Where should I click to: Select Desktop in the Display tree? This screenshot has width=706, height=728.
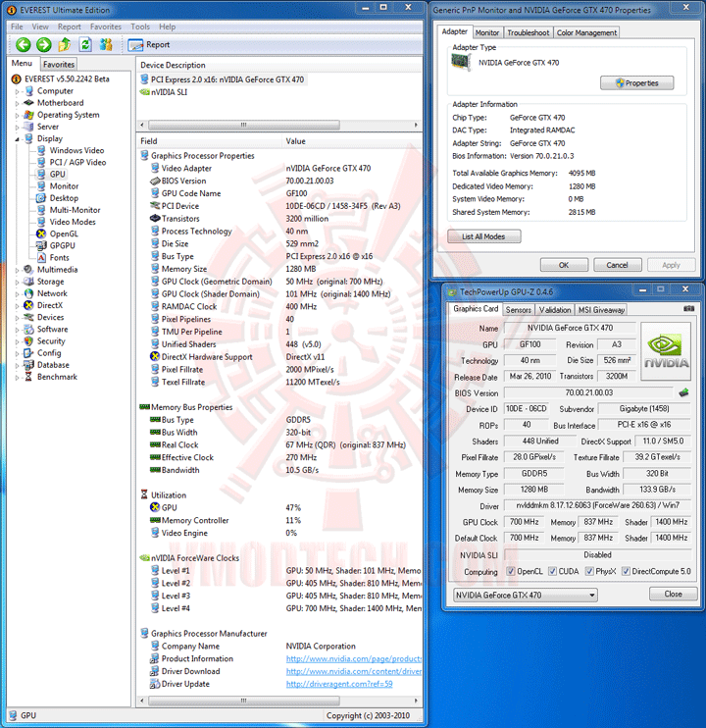tap(58, 198)
